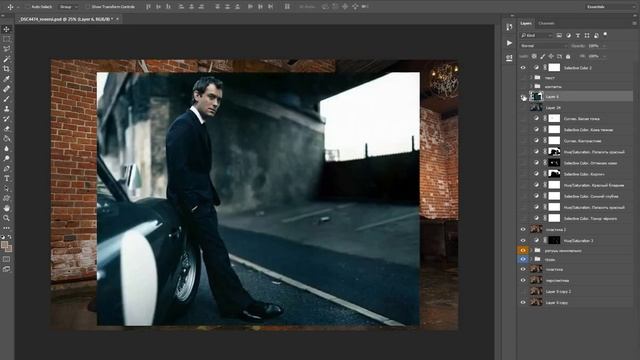Image resolution: width=640 pixels, height=360 pixels.
Task: Toggle visibility of Layer 6
Action: click(x=523, y=97)
